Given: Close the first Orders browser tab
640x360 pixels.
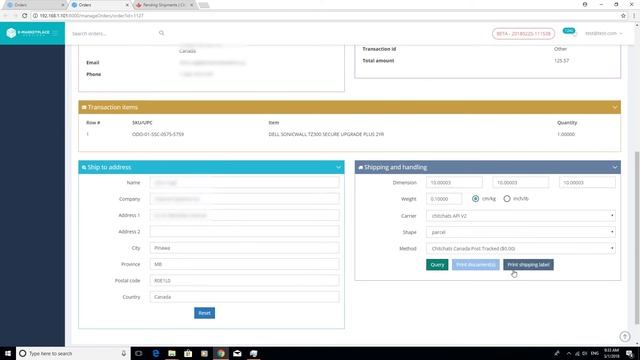Looking at the screenshot, I should pyautogui.click(x=63, y=5).
